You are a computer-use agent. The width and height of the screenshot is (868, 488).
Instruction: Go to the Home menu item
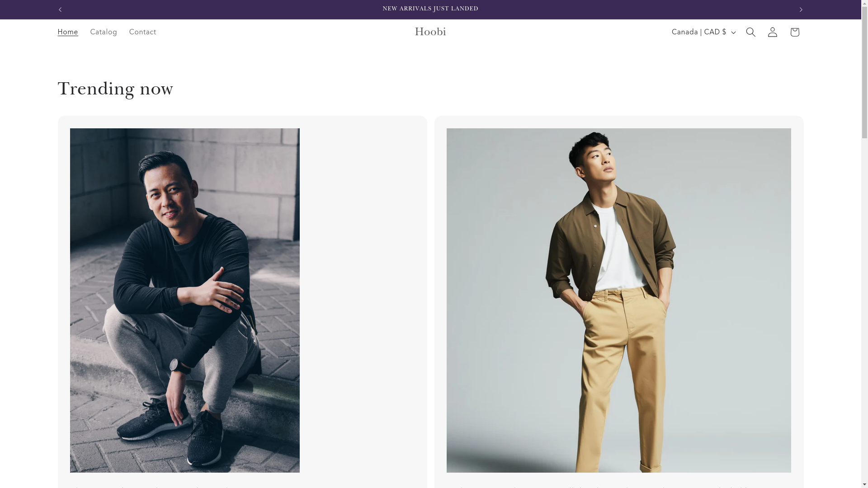[x=68, y=32]
